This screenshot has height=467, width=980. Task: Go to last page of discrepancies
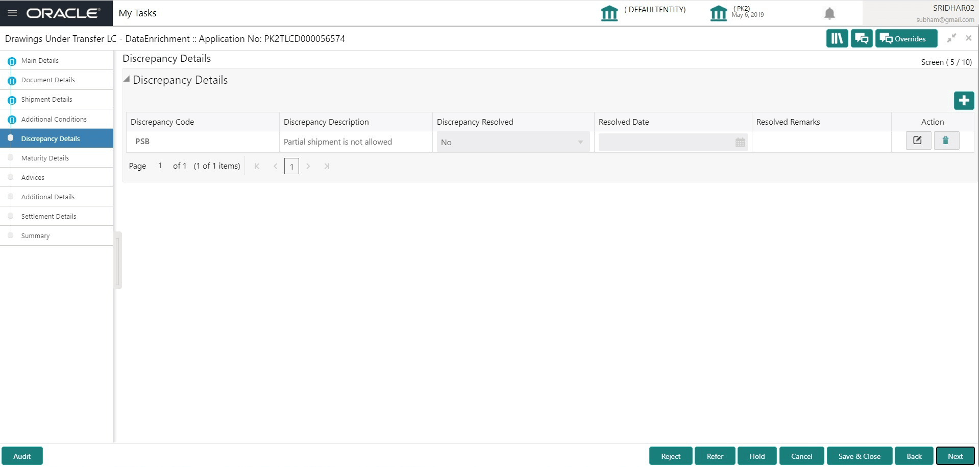pyautogui.click(x=327, y=166)
